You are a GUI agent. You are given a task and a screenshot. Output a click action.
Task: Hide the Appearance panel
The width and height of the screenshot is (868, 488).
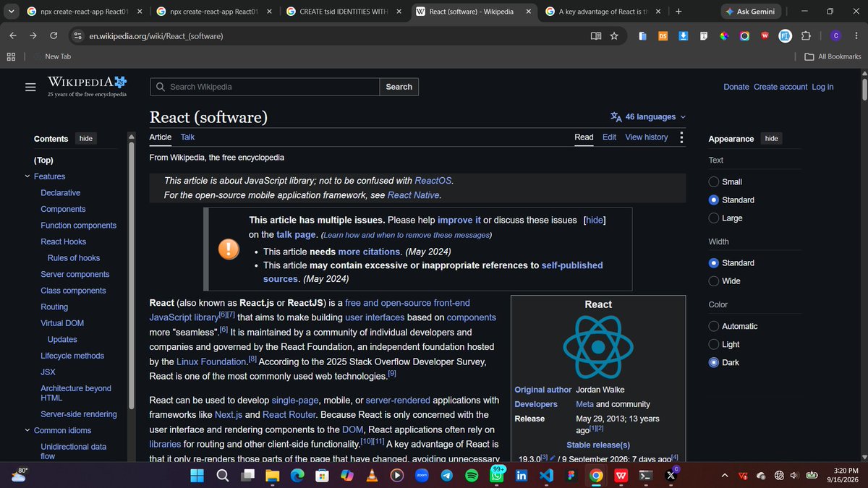772,139
